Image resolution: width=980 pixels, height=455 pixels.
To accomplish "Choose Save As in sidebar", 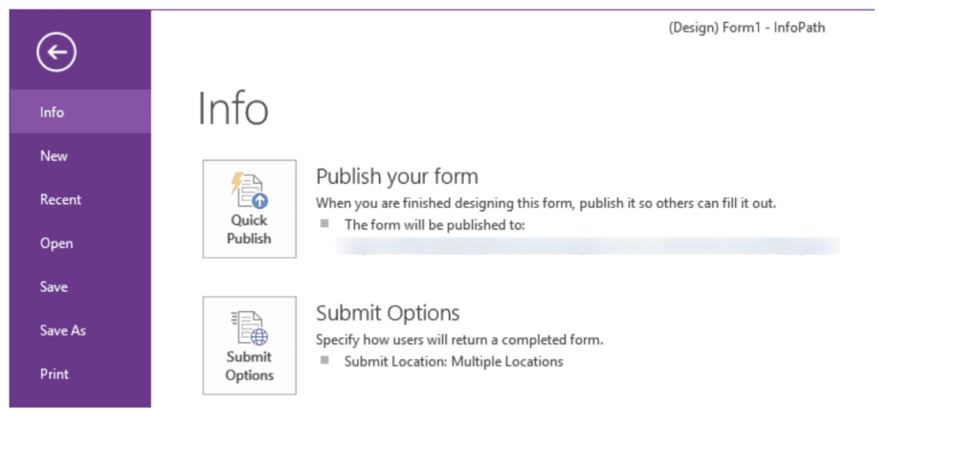I will click(x=80, y=330).
